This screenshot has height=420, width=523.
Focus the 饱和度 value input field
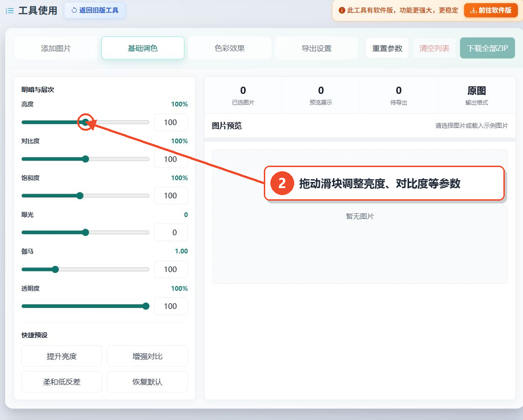(x=171, y=196)
